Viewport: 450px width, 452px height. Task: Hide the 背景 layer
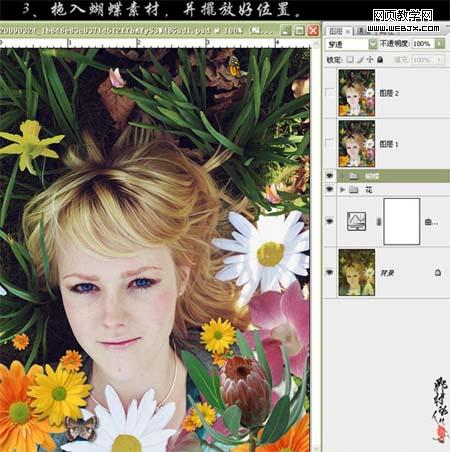(x=330, y=272)
